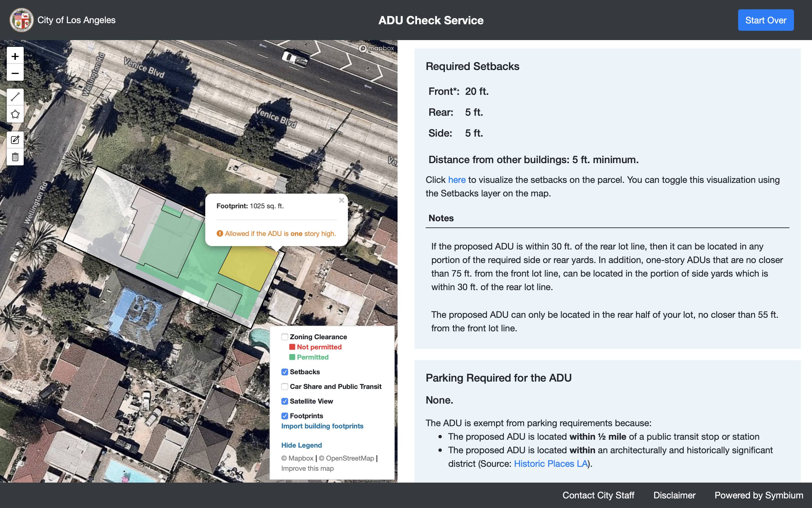Click the orange warning icon in popup
Image resolution: width=812 pixels, height=508 pixels.
click(220, 233)
